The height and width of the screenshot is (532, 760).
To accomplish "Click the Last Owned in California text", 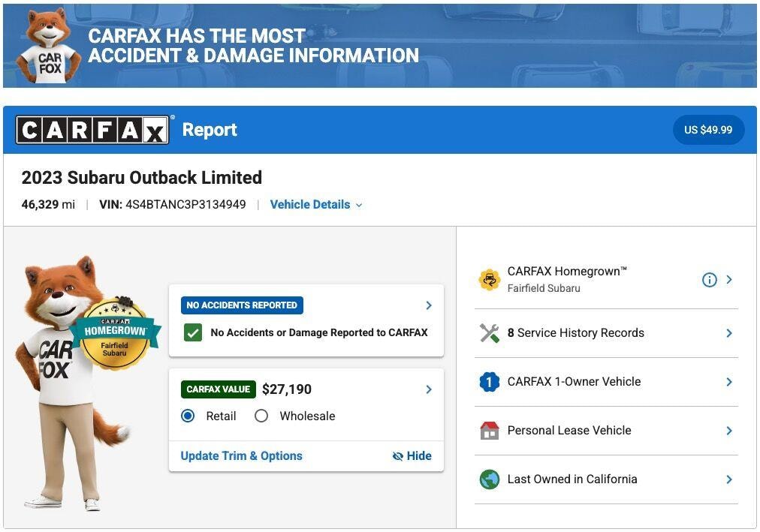I will click(572, 479).
